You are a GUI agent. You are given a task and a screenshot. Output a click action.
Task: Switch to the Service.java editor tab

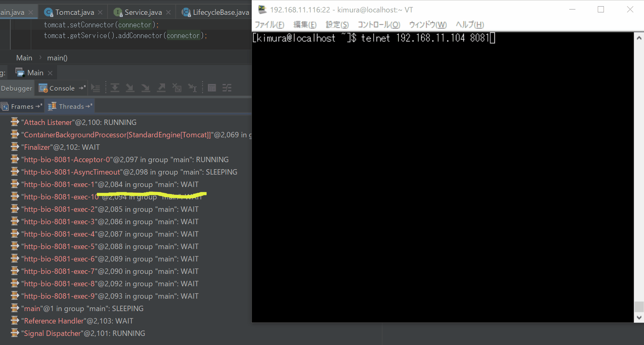tap(143, 12)
